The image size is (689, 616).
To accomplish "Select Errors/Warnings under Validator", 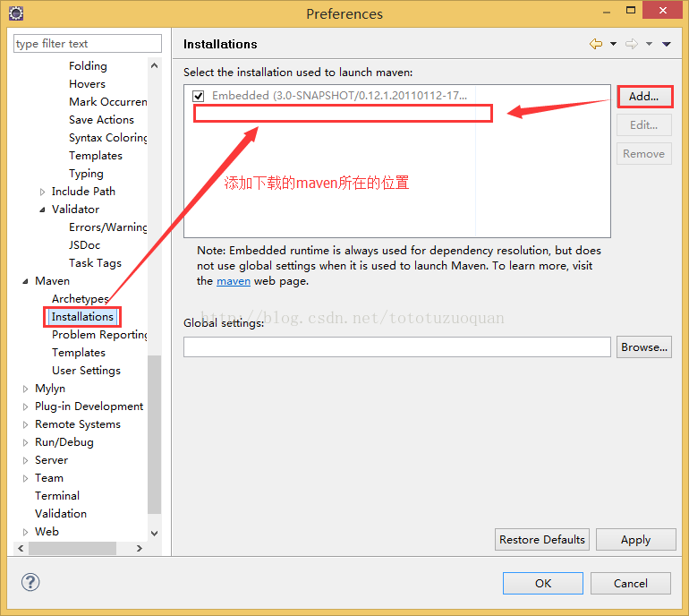I will point(108,227).
